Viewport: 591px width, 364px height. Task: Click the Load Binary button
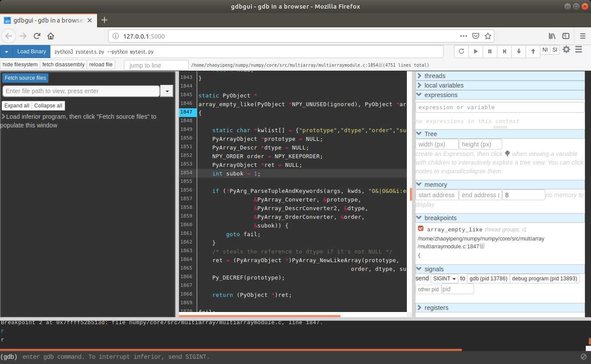click(x=32, y=52)
